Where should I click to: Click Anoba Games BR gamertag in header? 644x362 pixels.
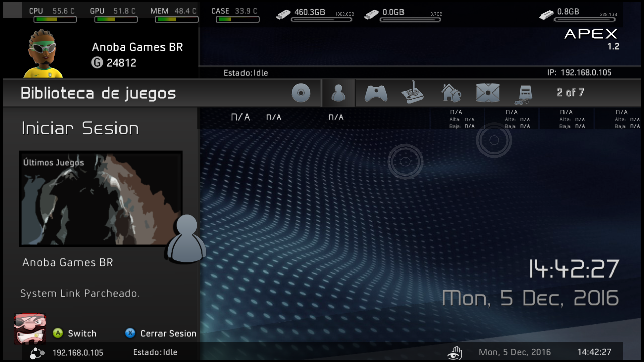point(137,47)
